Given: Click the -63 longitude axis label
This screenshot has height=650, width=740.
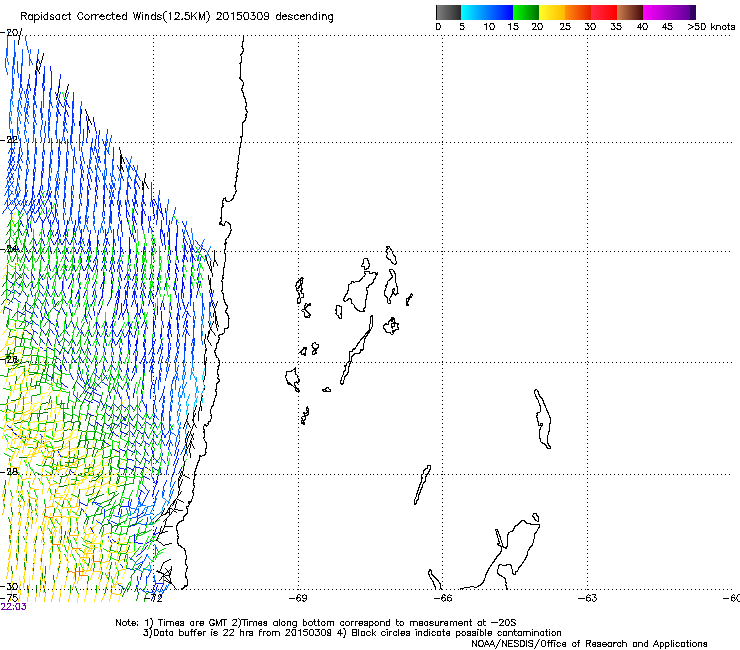Looking at the screenshot, I should pos(588,598).
